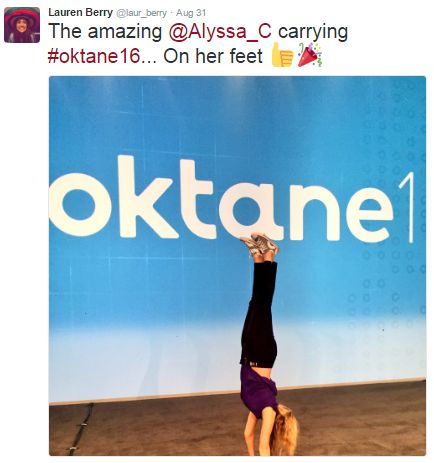Open the #oktane16 hashtag
Image resolution: width=434 pixels, height=463 pixels.
pyautogui.click(x=94, y=56)
